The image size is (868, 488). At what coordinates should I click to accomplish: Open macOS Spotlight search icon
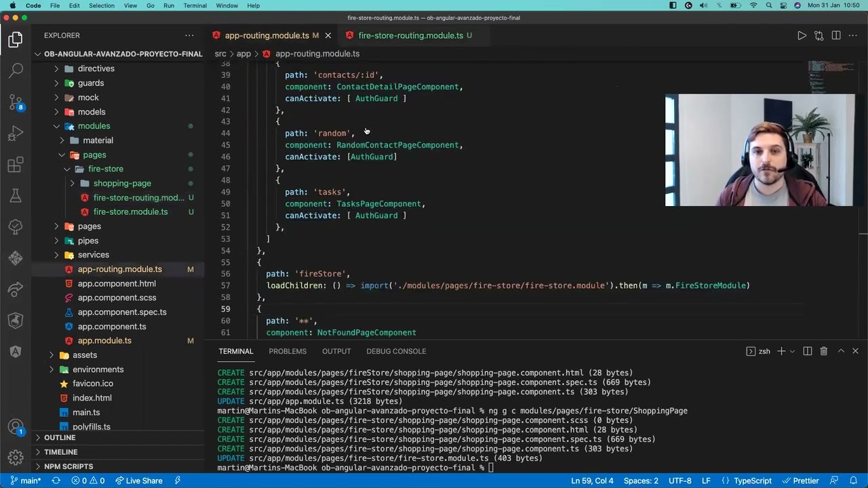[x=769, y=5]
